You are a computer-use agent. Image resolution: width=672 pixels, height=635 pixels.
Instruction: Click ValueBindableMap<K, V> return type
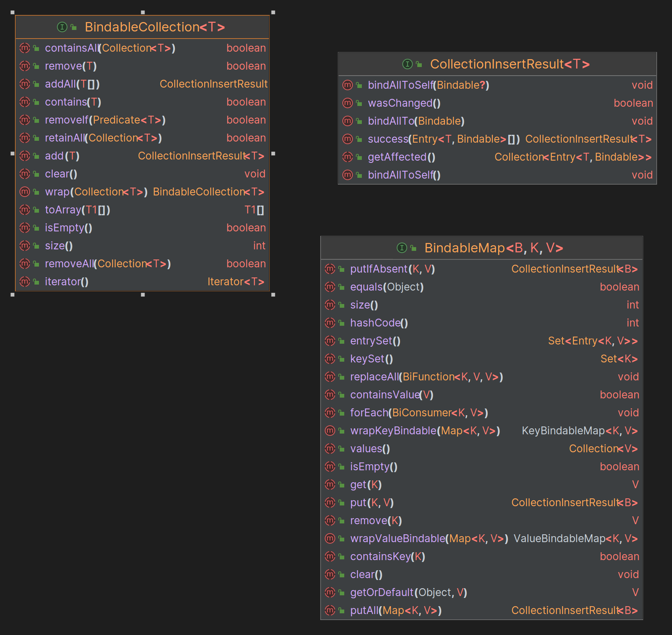tap(576, 538)
